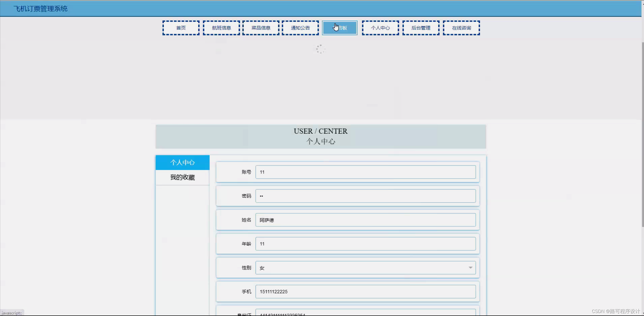
Task: Switch to 我的收藏 sidebar tab
Action: point(183,177)
